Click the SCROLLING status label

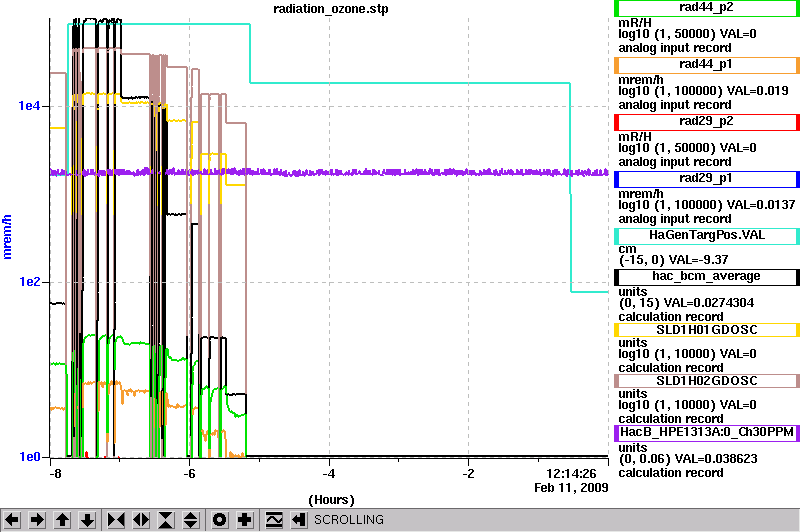tap(348, 520)
